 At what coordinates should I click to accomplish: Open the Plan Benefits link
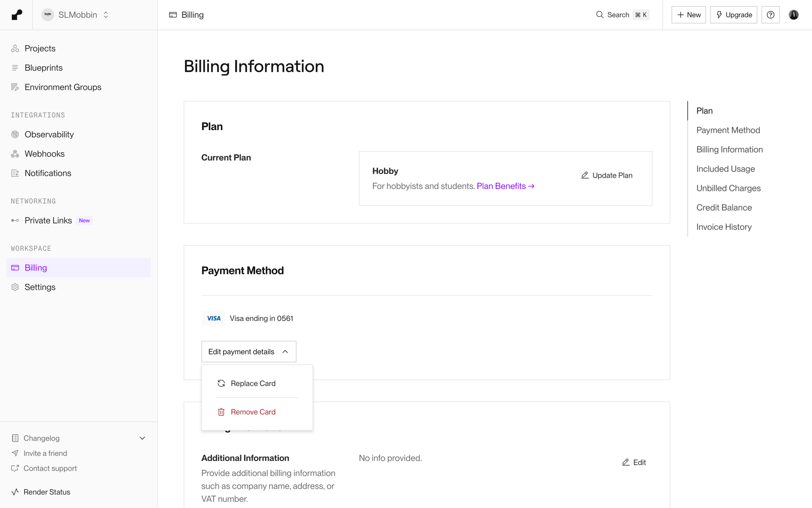pos(505,186)
